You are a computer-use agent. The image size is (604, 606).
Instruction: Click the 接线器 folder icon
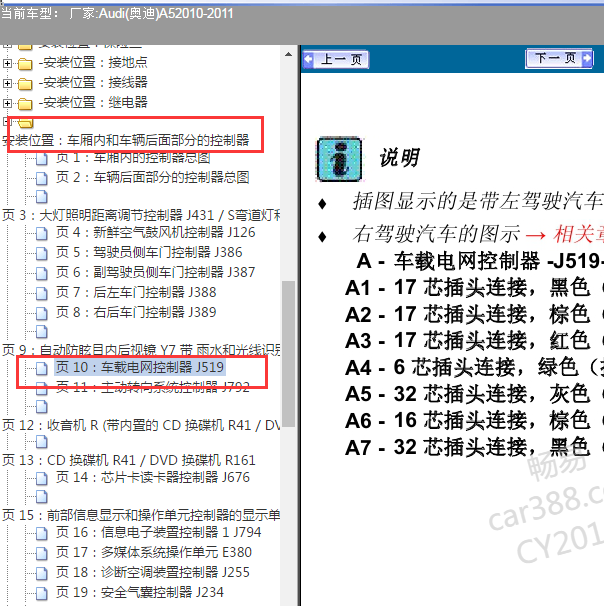coord(25,83)
